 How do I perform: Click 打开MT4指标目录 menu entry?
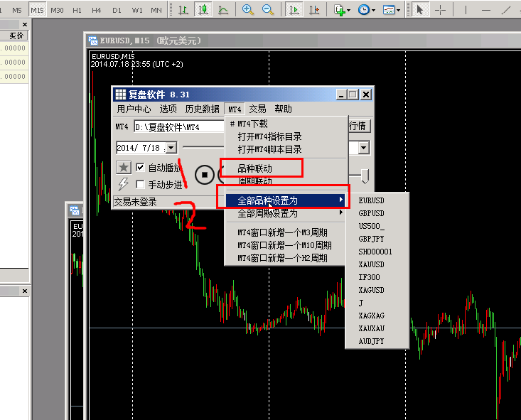tap(269, 136)
